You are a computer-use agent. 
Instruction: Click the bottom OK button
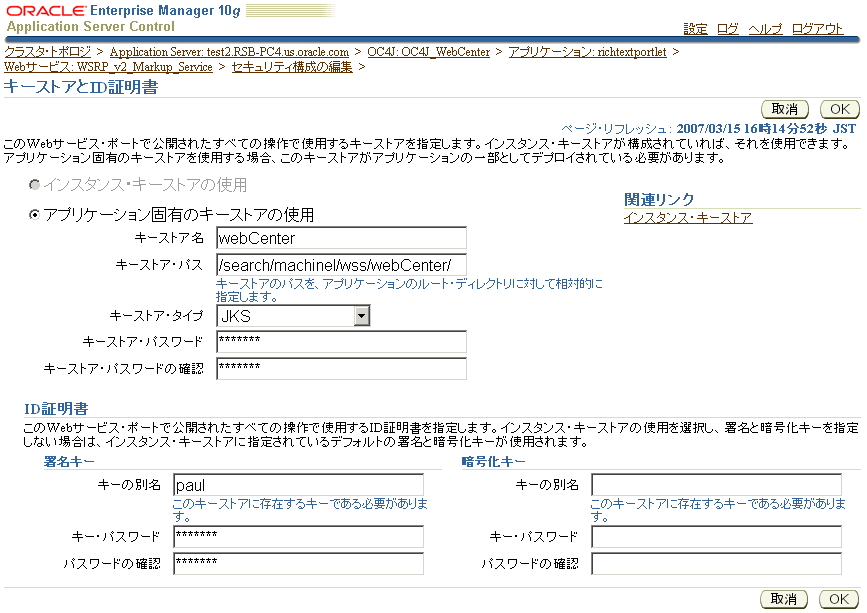coord(839,599)
